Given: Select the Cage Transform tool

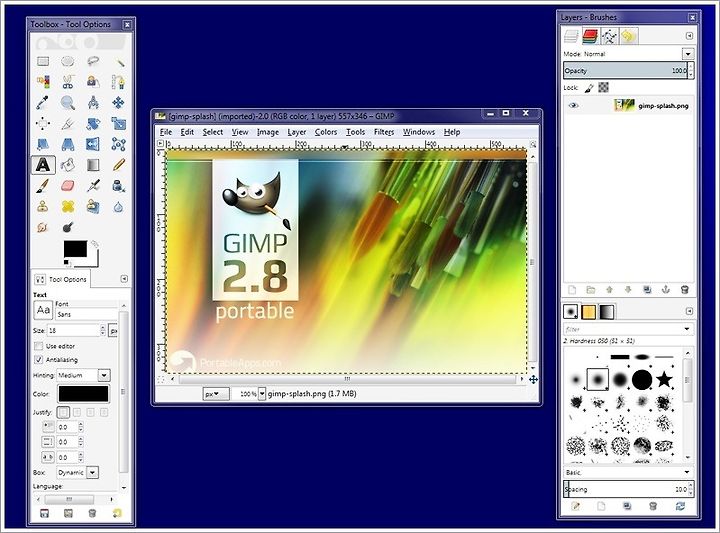Looking at the screenshot, I should tap(118, 144).
